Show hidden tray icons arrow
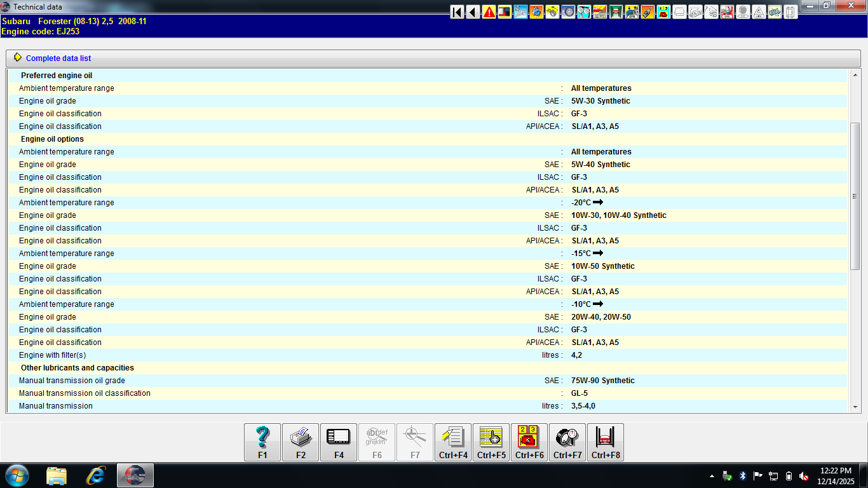Screen dimensions: 868x488 [x=712, y=475]
